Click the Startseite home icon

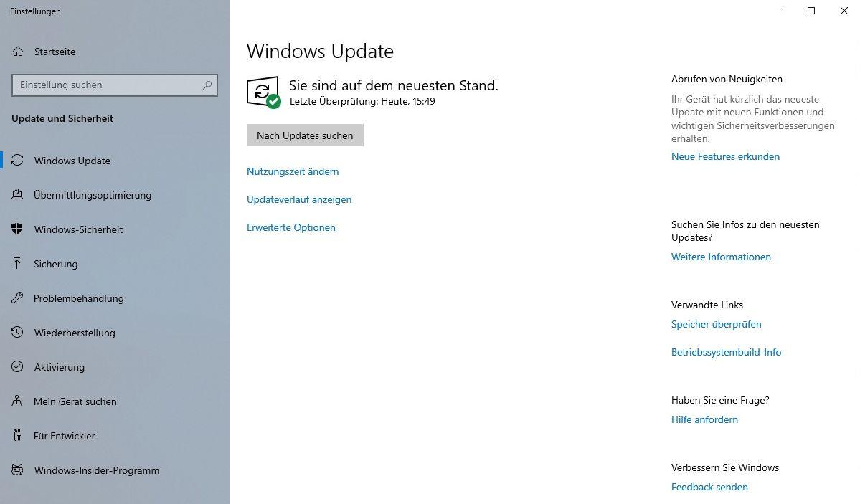coord(17,52)
